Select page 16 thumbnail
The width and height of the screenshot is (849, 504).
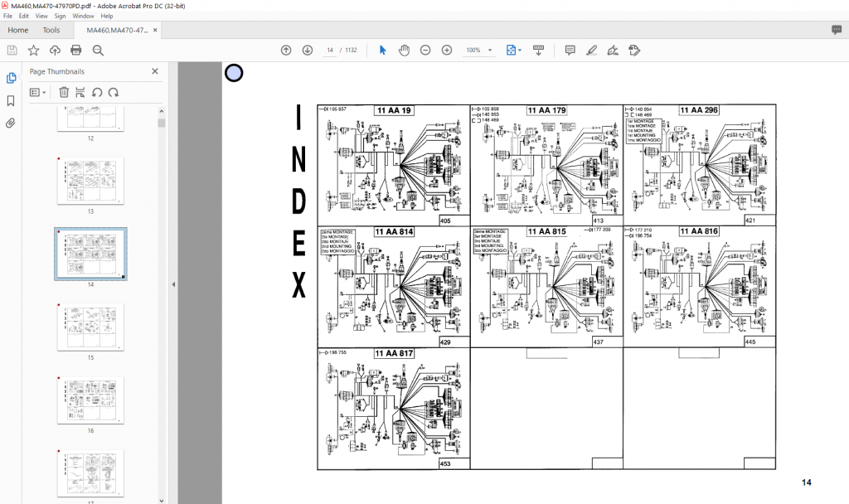90,400
